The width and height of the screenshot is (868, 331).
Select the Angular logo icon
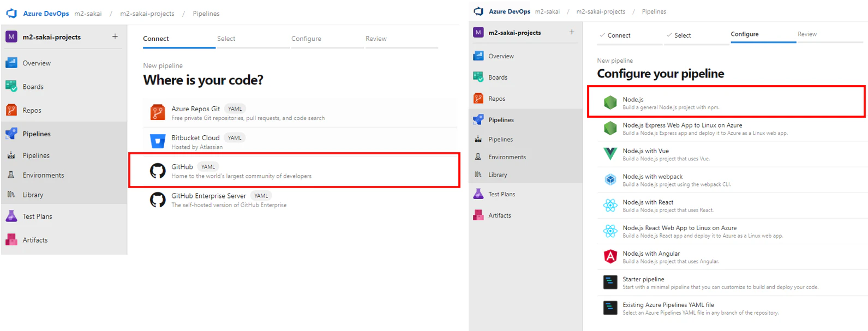pos(610,256)
